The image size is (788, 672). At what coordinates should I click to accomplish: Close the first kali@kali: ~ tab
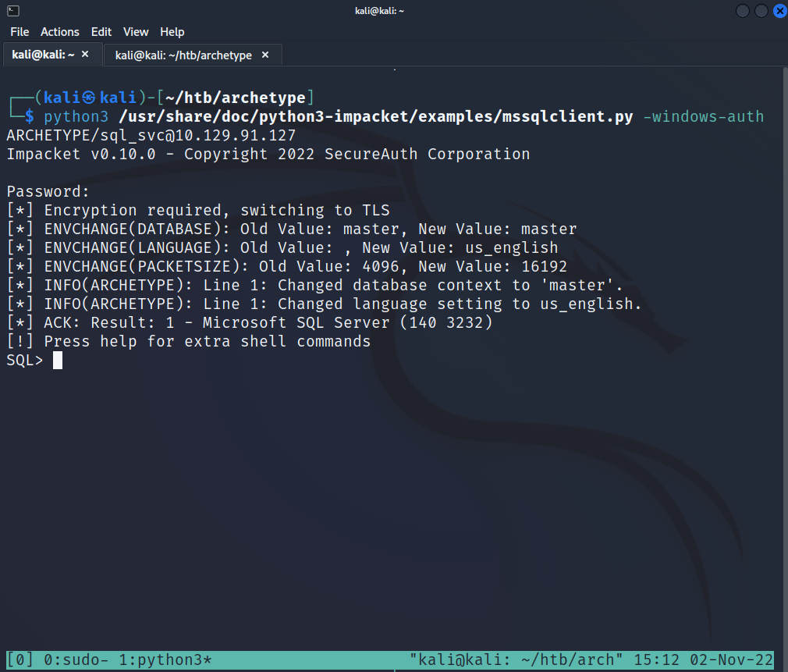[x=85, y=55]
